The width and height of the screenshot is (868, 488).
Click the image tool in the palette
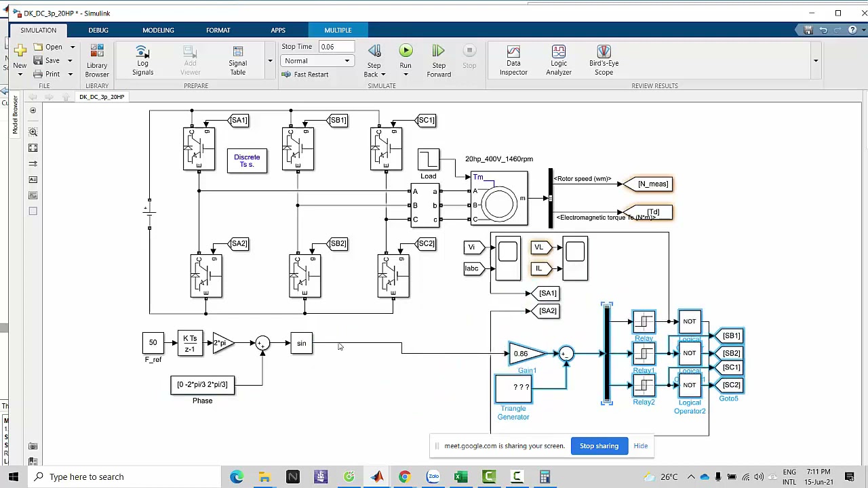pyautogui.click(x=33, y=195)
